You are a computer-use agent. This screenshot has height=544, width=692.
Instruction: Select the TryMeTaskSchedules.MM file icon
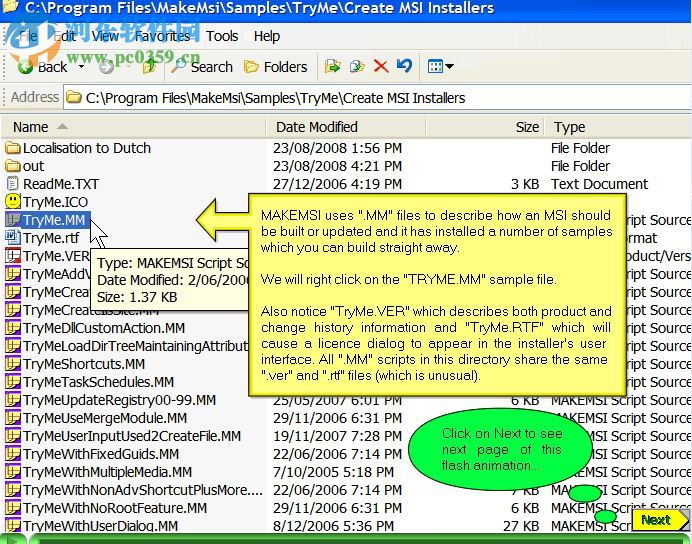pyautogui.click(x=13, y=382)
